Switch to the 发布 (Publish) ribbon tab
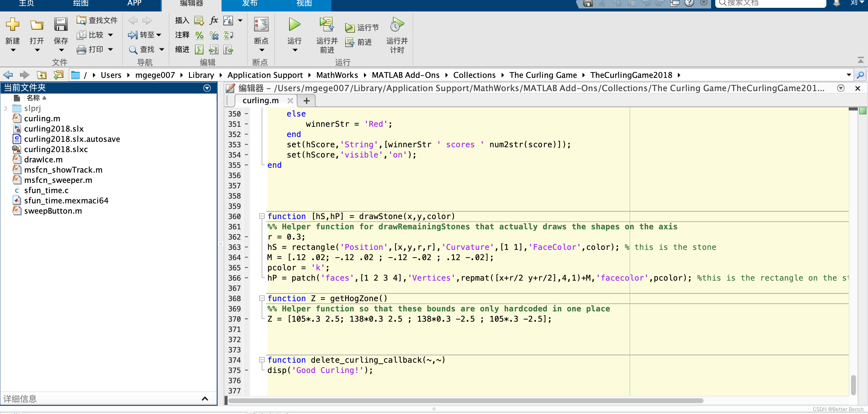868x414 pixels. [x=250, y=4]
